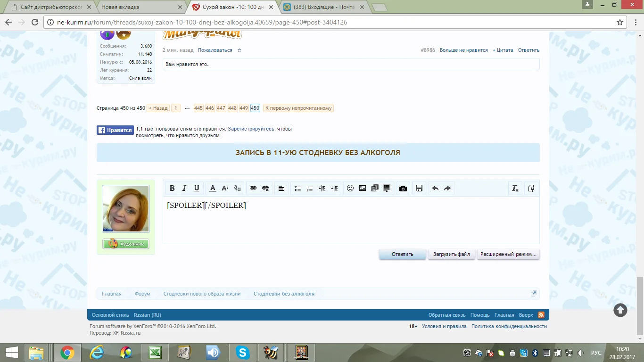Open Стодневки нового образа жизни breadcrumb
644x362 pixels.
point(202,294)
